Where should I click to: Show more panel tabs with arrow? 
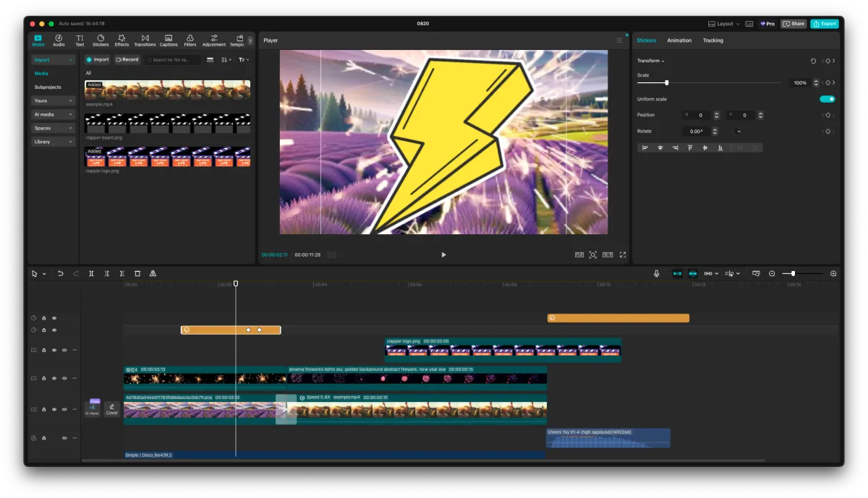click(x=251, y=40)
